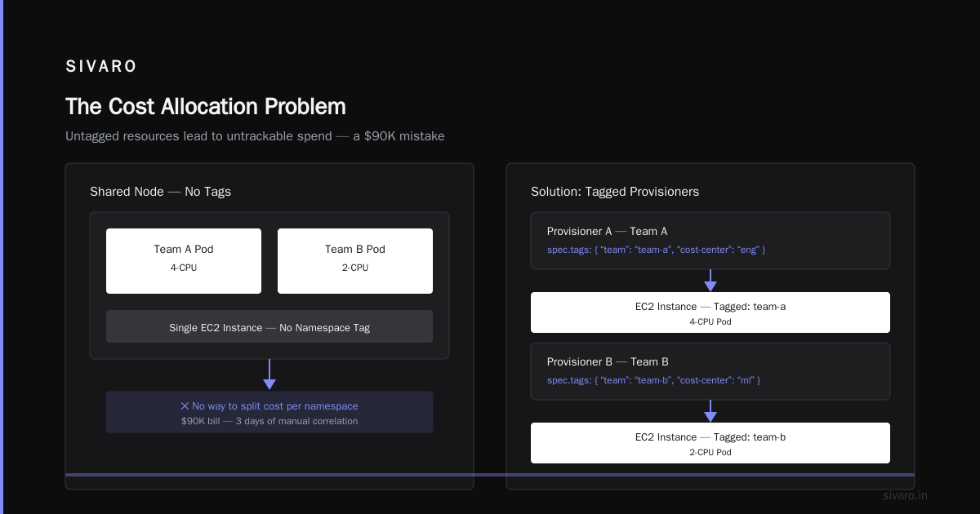Click the Single EC2 Instance bar
This screenshot has height=514, width=980.
269,326
